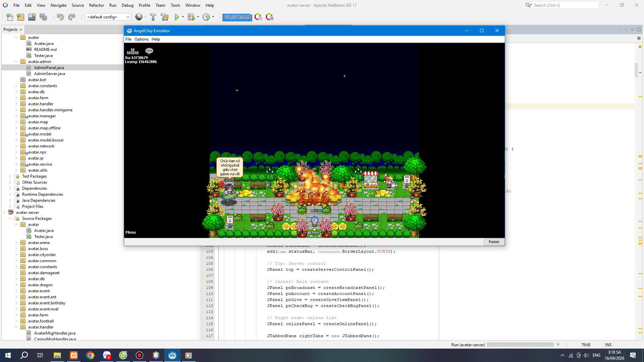Click the Build Project hammer icon
The height and width of the screenshot is (362, 644).
coord(153,17)
